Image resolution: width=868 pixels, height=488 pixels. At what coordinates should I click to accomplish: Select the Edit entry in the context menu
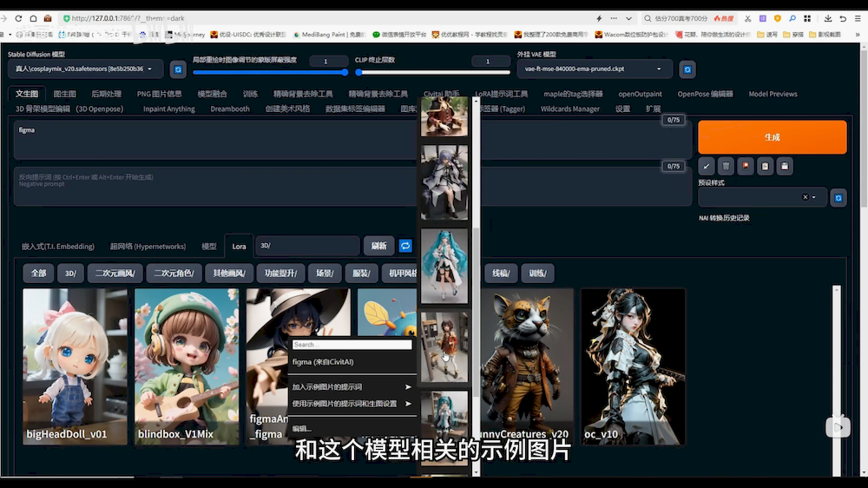point(302,428)
